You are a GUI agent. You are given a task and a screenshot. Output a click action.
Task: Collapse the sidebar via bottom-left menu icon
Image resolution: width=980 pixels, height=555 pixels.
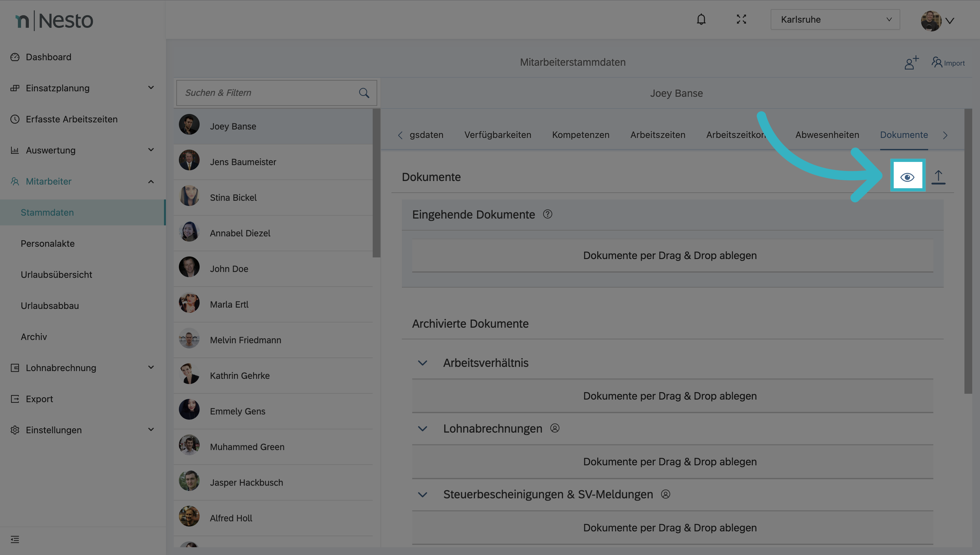click(15, 539)
